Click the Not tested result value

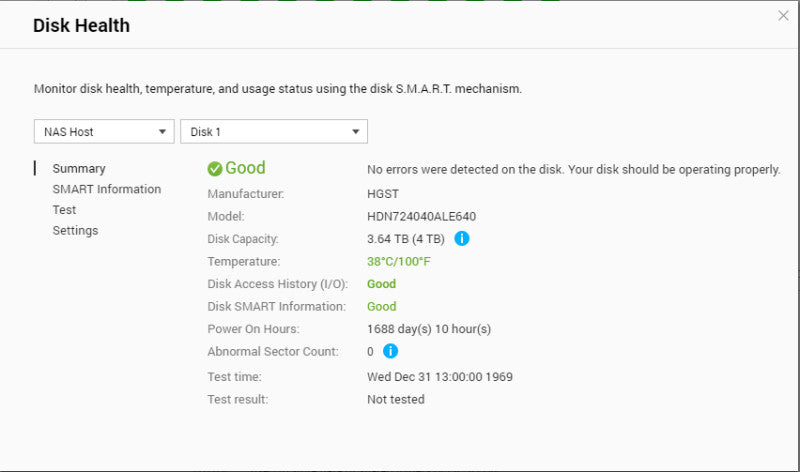pyautogui.click(x=395, y=400)
